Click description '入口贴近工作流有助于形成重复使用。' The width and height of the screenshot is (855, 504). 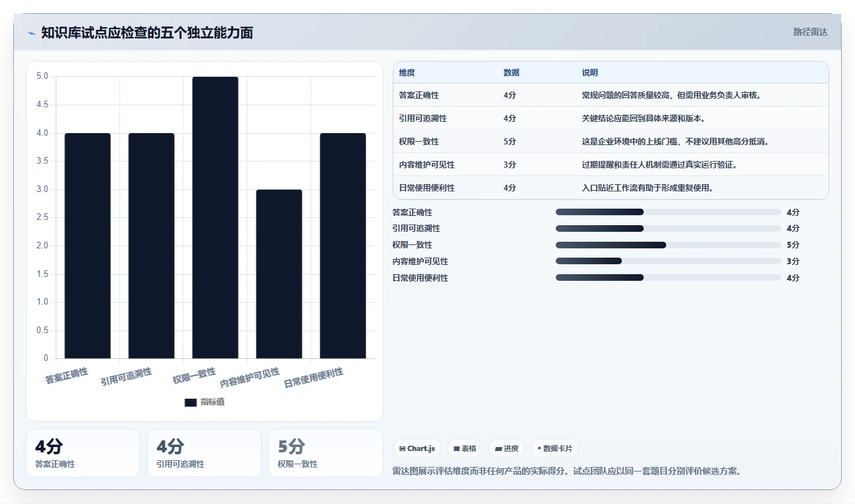[648, 188]
